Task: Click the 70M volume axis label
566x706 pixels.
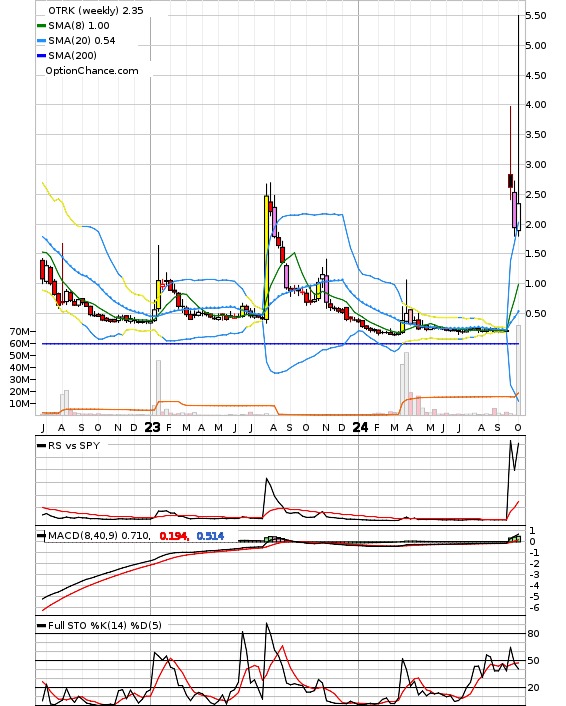Action: (x=20, y=332)
